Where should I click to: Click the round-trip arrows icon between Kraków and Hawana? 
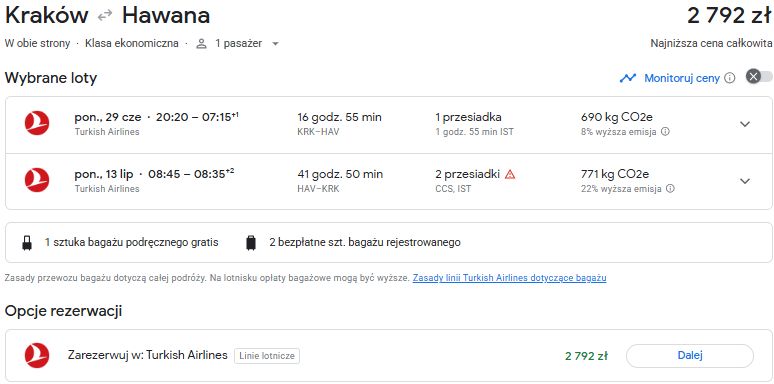pyautogui.click(x=105, y=16)
